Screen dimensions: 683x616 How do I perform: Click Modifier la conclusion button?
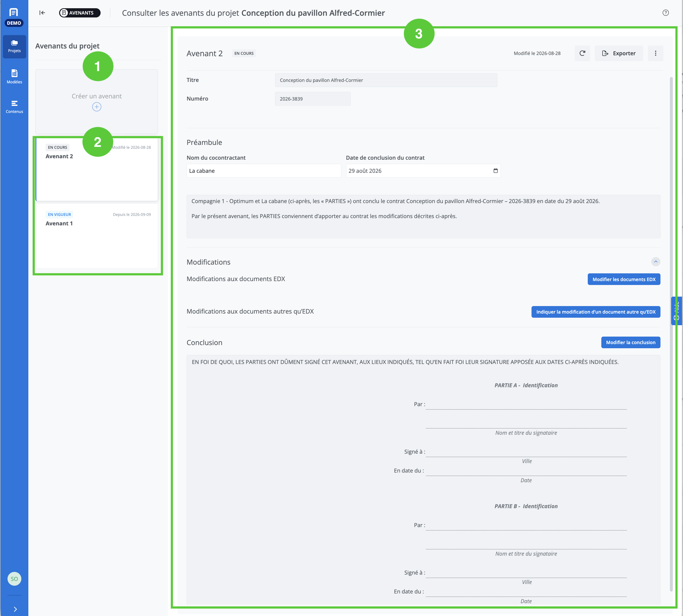coord(631,342)
